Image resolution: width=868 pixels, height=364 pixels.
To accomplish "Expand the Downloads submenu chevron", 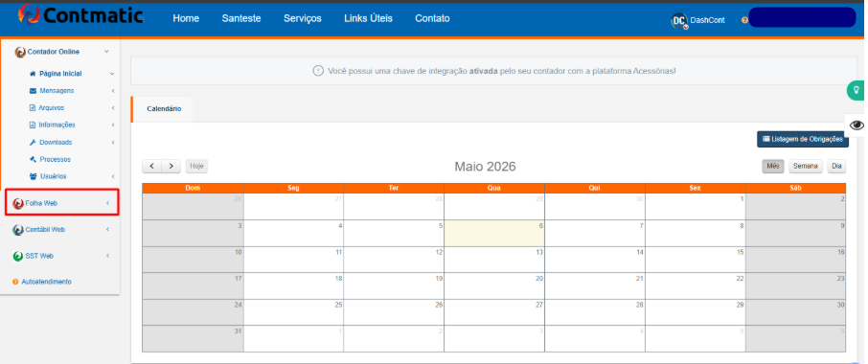I will pyautogui.click(x=112, y=142).
